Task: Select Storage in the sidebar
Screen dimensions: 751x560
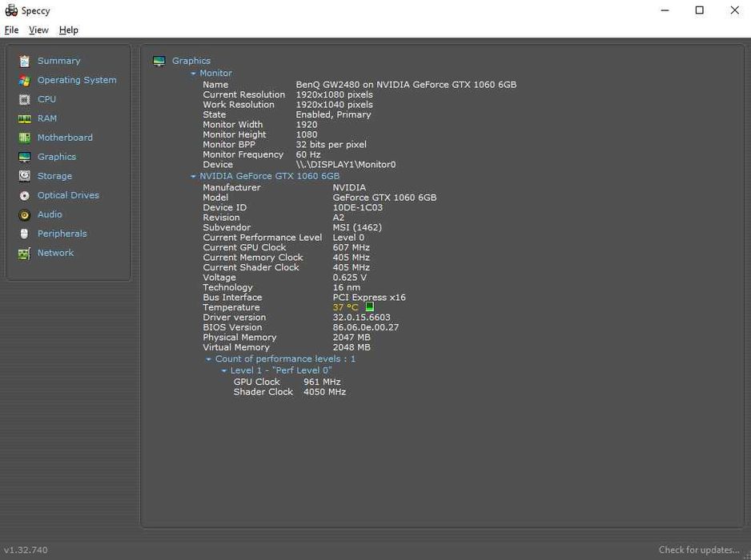Action: (54, 176)
